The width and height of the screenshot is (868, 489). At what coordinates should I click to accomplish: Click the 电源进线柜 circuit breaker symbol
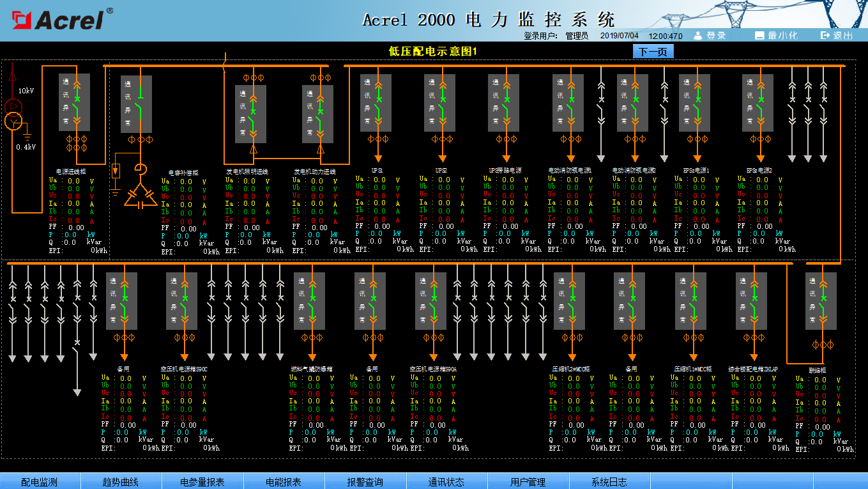(x=75, y=102)
